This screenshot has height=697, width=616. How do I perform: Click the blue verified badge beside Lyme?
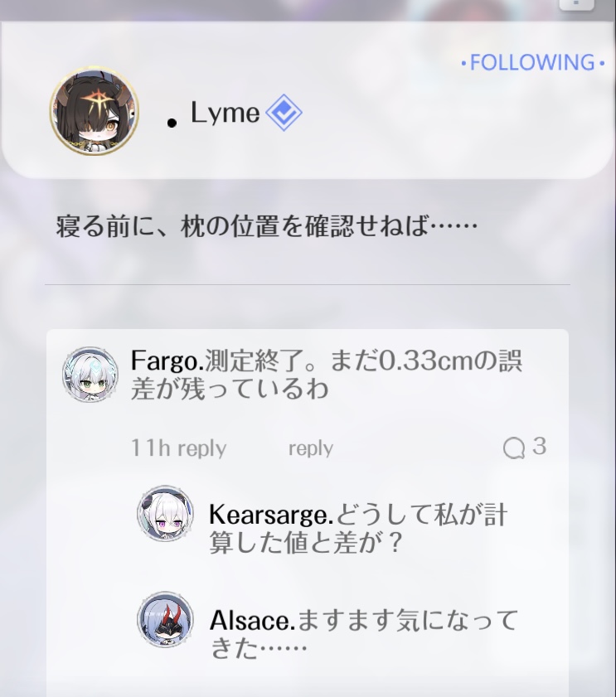284,113
